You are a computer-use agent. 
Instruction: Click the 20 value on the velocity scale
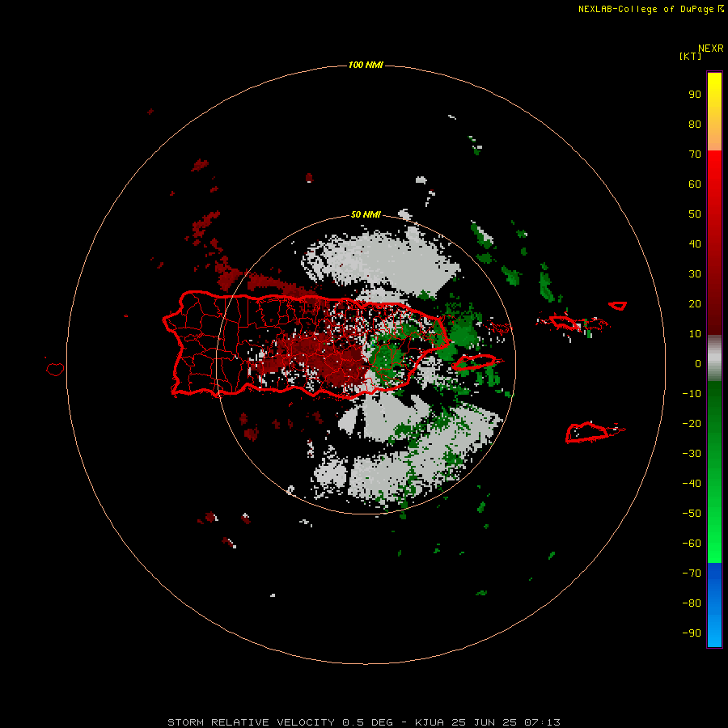point(695,303)
